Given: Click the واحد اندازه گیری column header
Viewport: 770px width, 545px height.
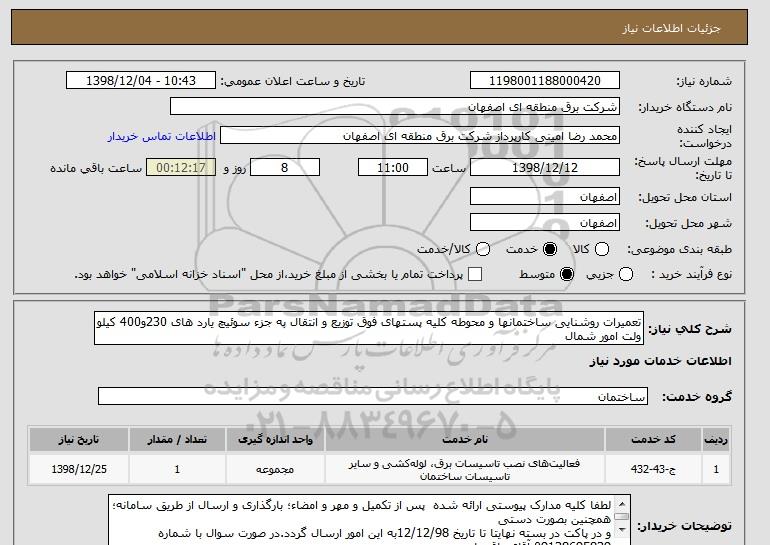Looking at the screenshot, I should click(x=275, y=439).
